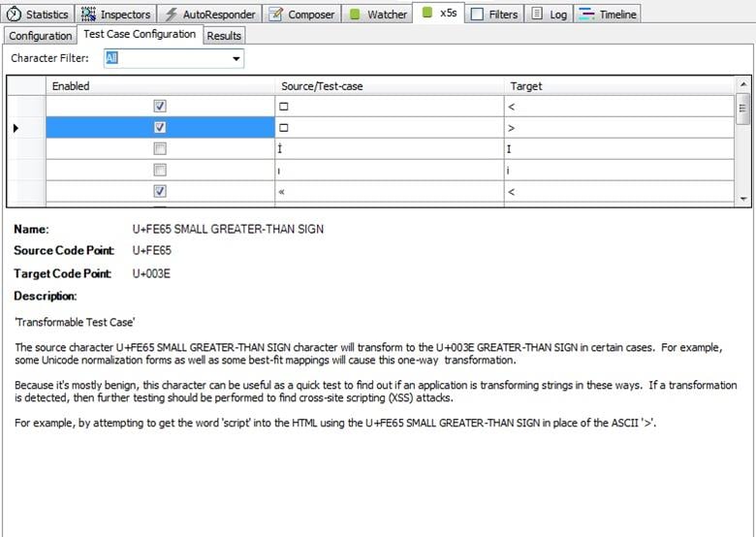Switch to the Timeline tab
The image size is (756, 537).
click(x=608, y=15)
